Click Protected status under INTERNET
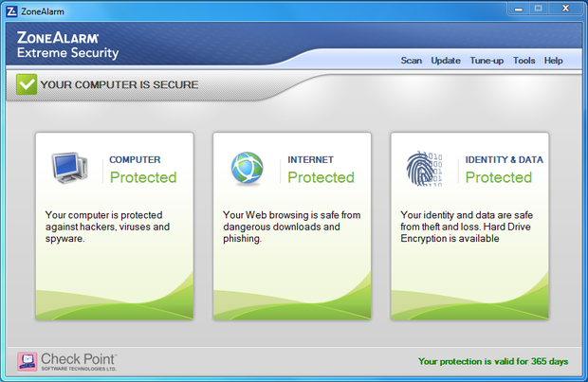The image size is (588, 382). (x=321, y=177)
